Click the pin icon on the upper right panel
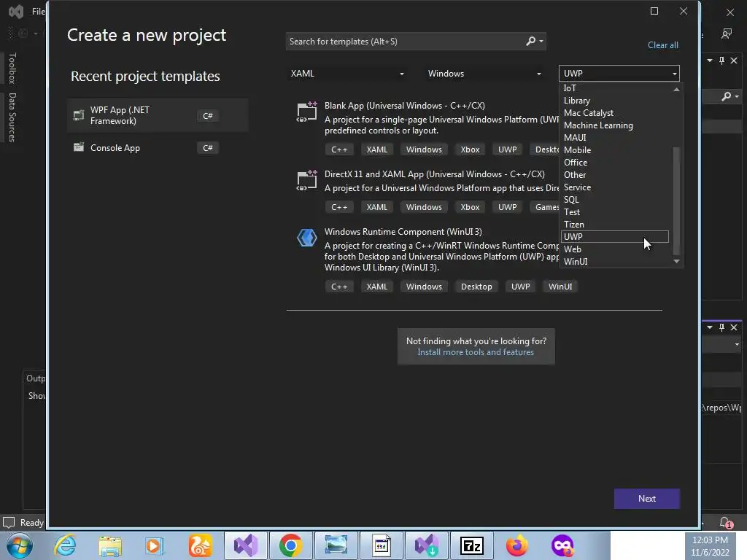747x560 pixels. pos(721,61)
